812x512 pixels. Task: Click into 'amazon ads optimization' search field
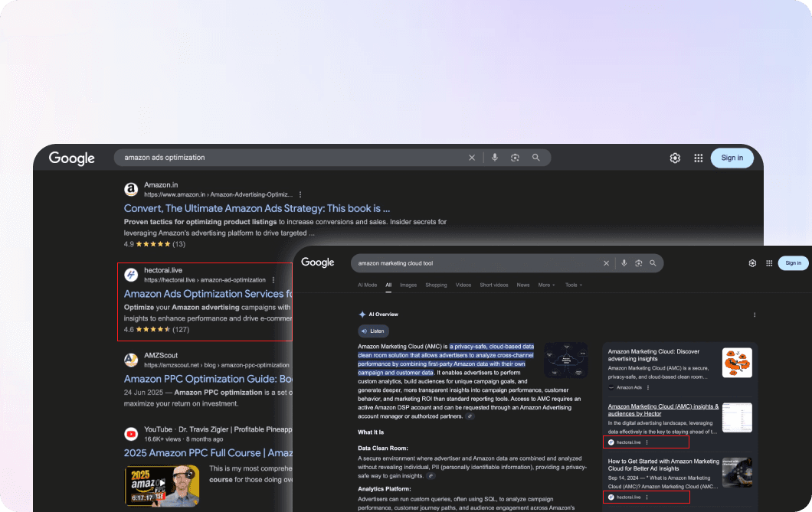[291, 158]
